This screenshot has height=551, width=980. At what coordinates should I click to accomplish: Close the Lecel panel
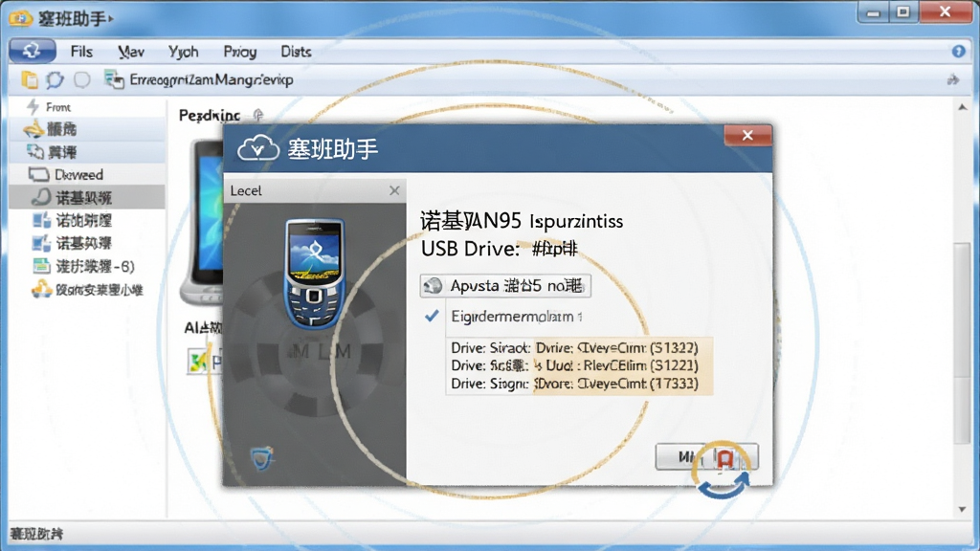[394, 190]
